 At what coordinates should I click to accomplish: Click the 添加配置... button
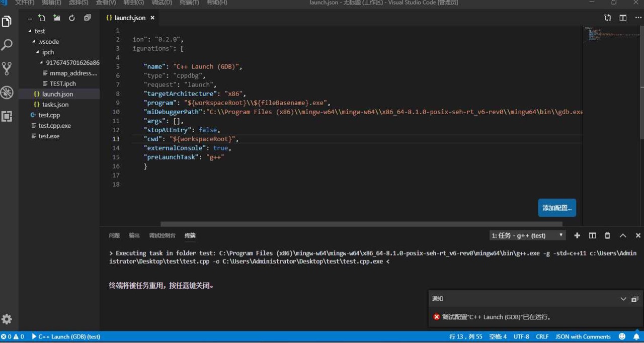[557, 208]
